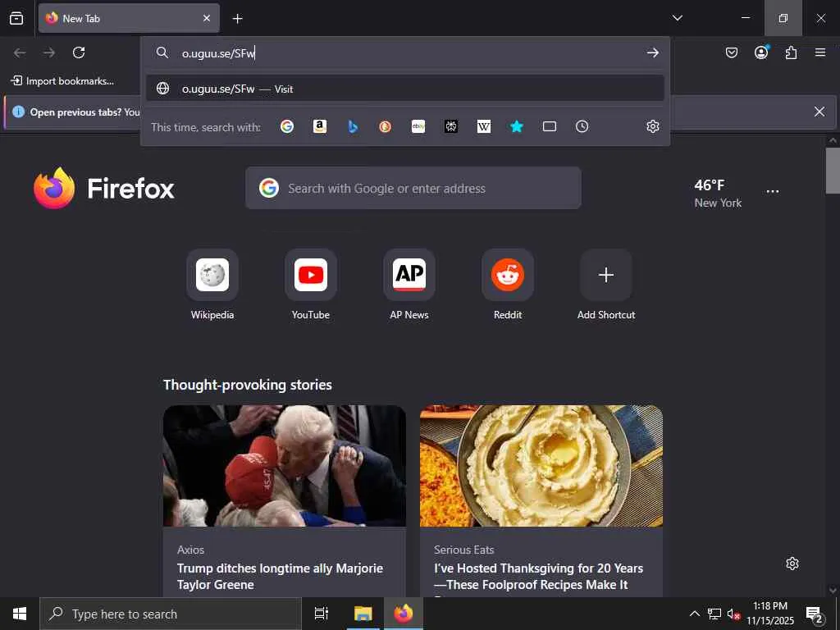Expand the list all tabs chevron

[x=677, y=18]
